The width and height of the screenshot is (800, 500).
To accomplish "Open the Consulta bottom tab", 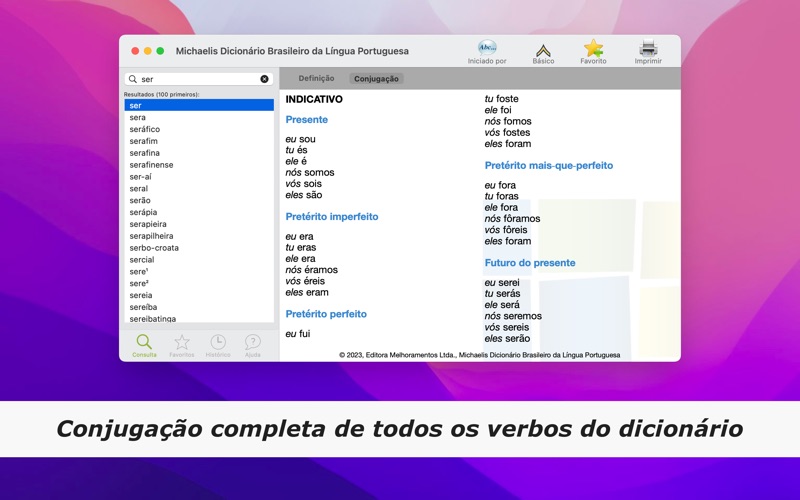I will point(144,345).
